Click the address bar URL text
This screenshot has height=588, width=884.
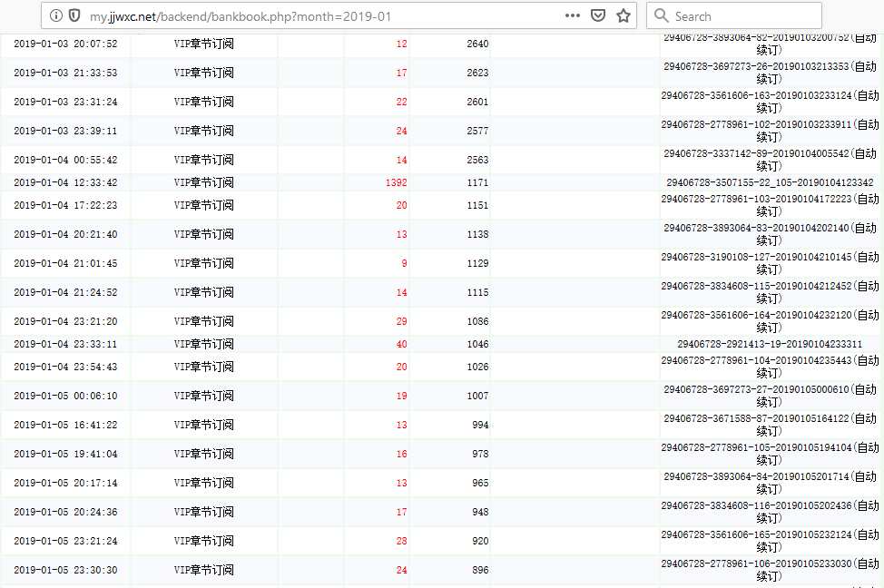(241, 16)
